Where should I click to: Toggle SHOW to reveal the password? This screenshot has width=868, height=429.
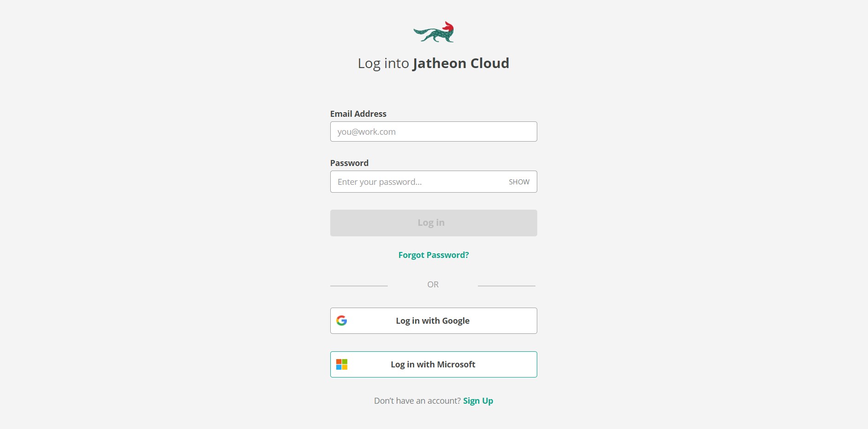click(519, 182)
